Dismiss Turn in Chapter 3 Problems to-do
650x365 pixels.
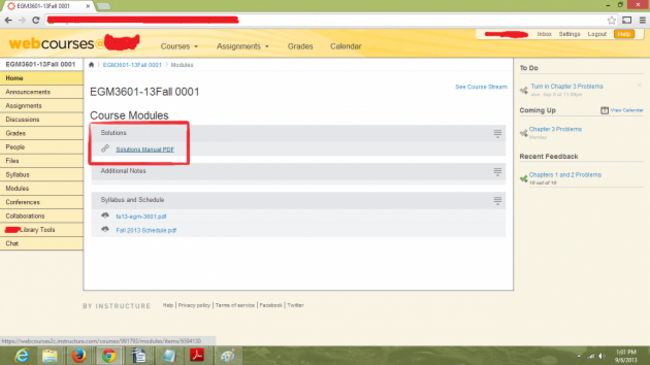pyautogui.click(x=639, y=85)
